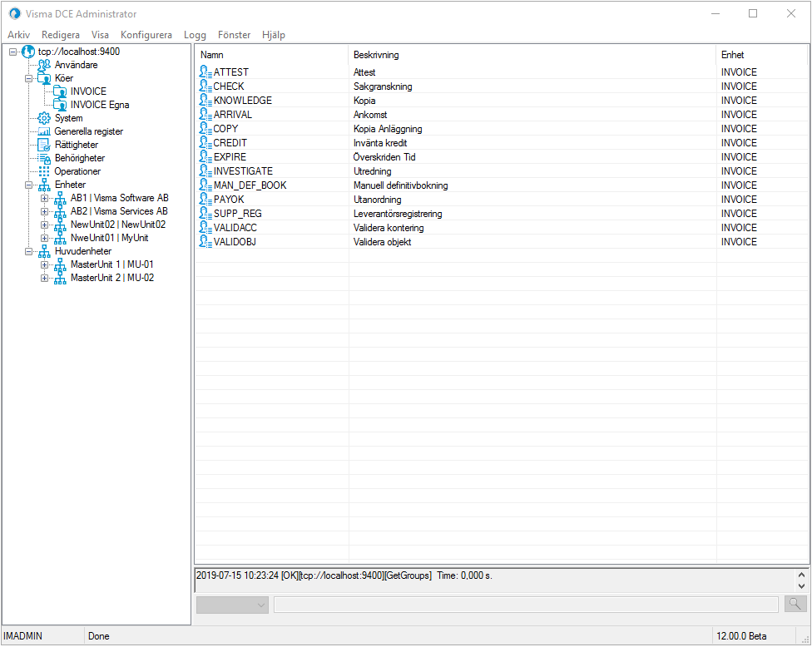Select the Användare icon in the tree
This screenshot has width=812, height=647.
click(43, 64)
